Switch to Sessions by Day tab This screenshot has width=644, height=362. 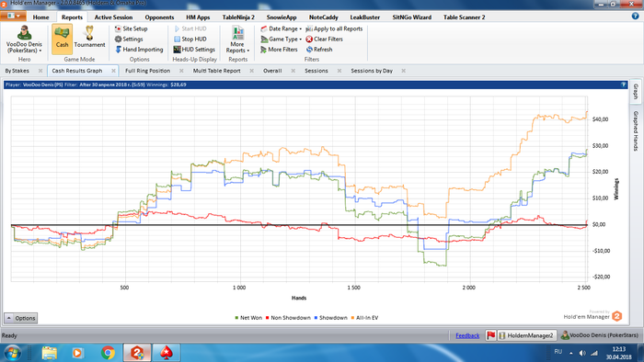pyautogui.click(x=372, y=71)
